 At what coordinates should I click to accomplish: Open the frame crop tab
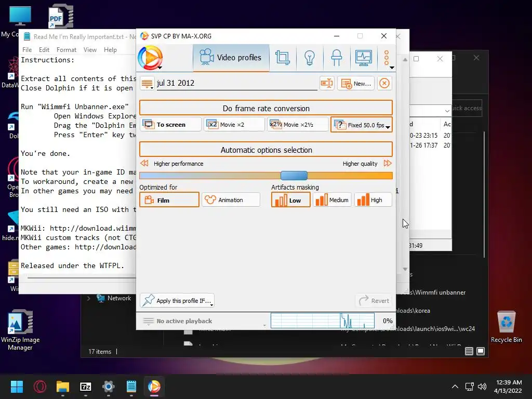[282, 58]
